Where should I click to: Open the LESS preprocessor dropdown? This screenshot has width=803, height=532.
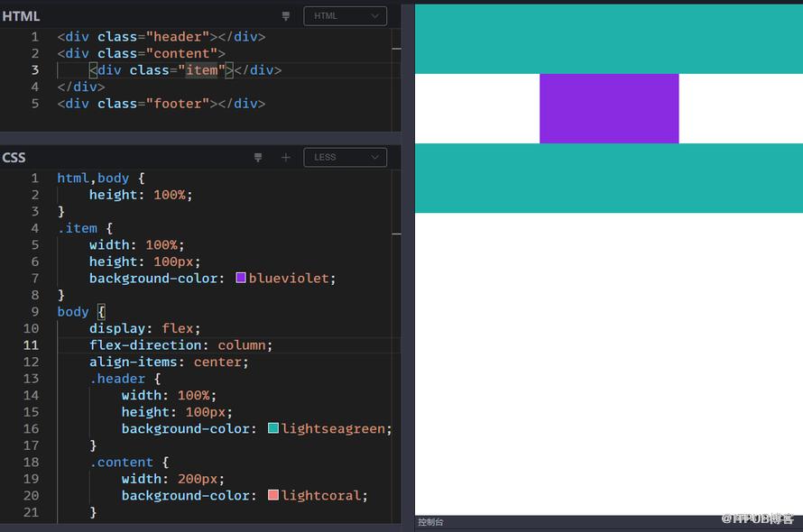tap(346, 157)
